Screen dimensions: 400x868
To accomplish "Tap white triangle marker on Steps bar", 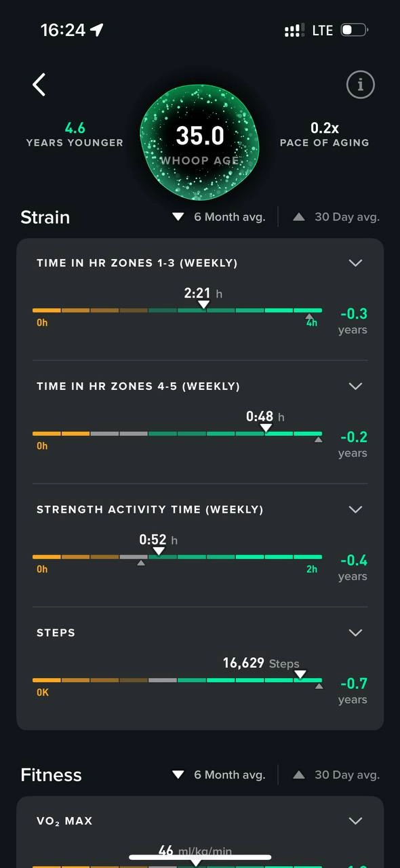I will (300, 674).
